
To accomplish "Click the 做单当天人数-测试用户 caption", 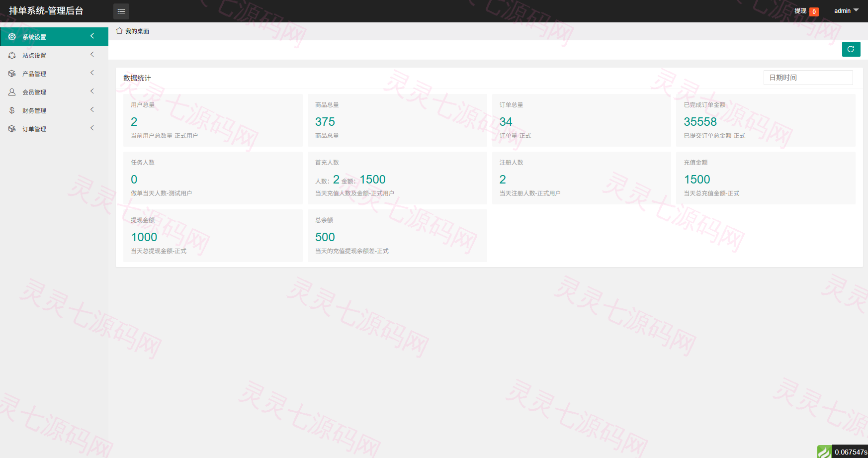I will tap(162, 193).
